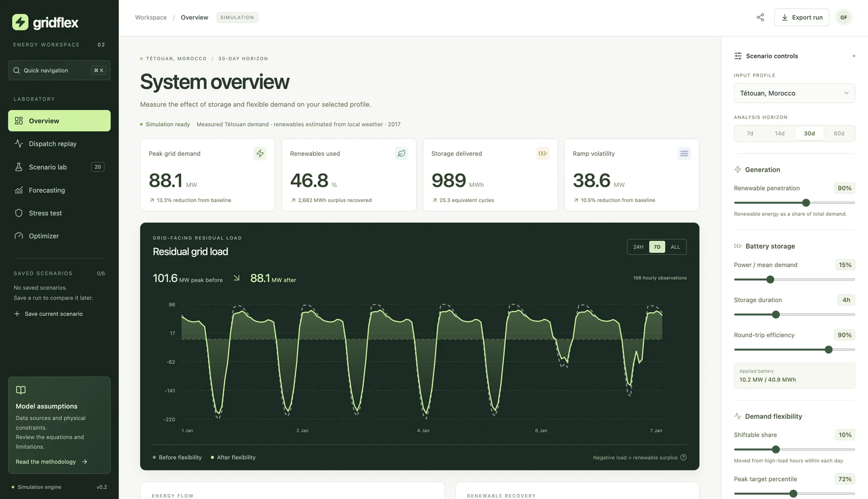Screen dimensions: 868x499
Task: Click the search icon in Quick navigation
Action: click(x=17, y=70)
